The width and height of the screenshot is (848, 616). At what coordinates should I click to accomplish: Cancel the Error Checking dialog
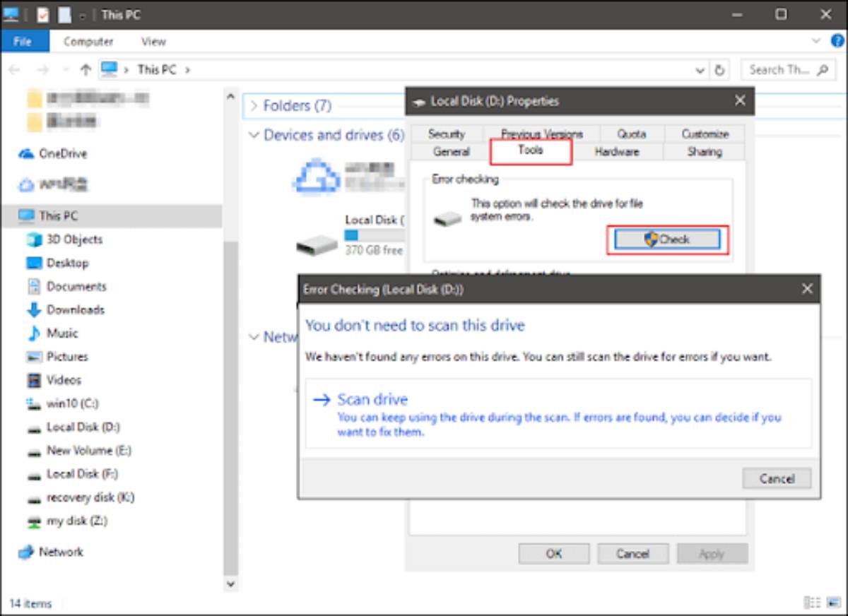pos(777,478)
